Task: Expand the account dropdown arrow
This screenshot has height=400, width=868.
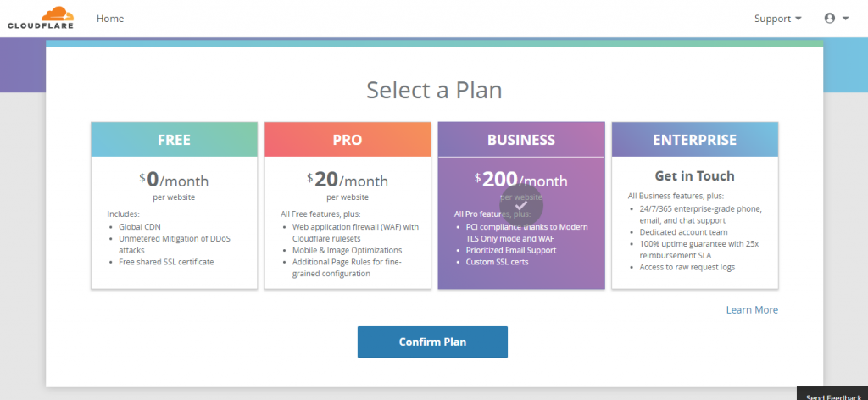Action: coord(845,19)
